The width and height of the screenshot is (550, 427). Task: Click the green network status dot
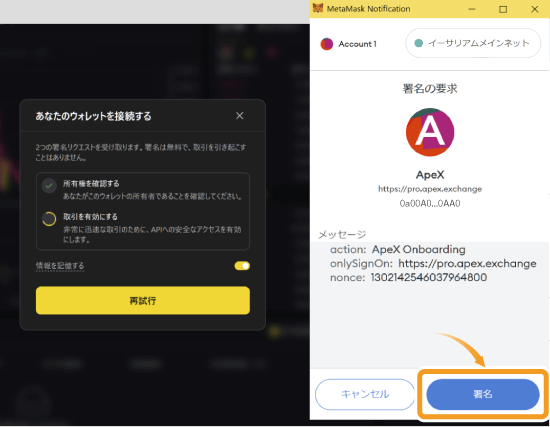418,43
